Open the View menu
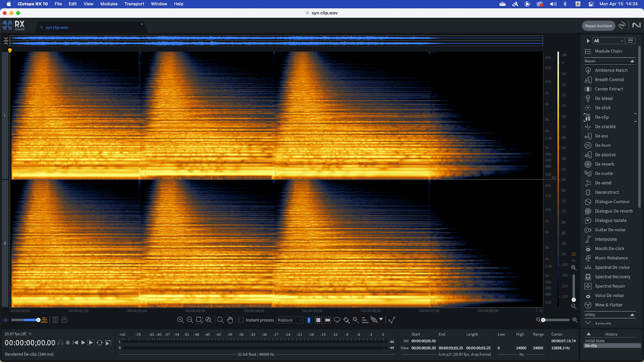This screenshot has height=362, width=644. [x=88, y=4]
